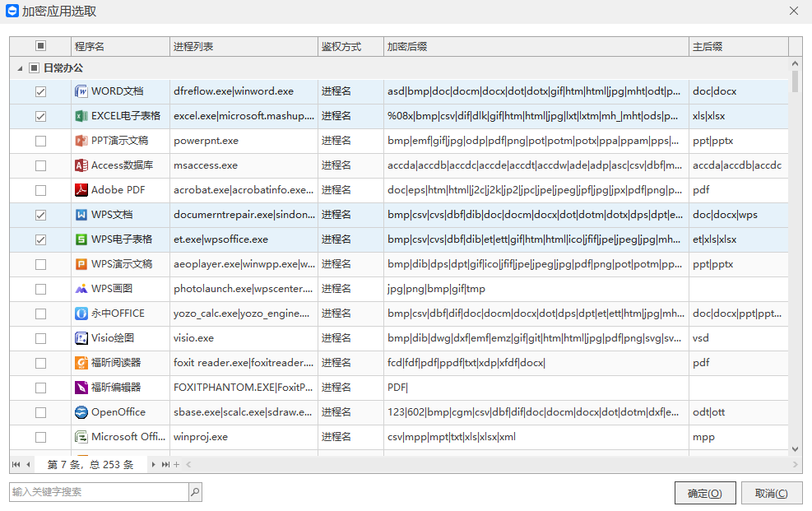Viewport: 812px width, 511px height.
Task: Click the app logo in title bar
Action: (x=12, y=11)
